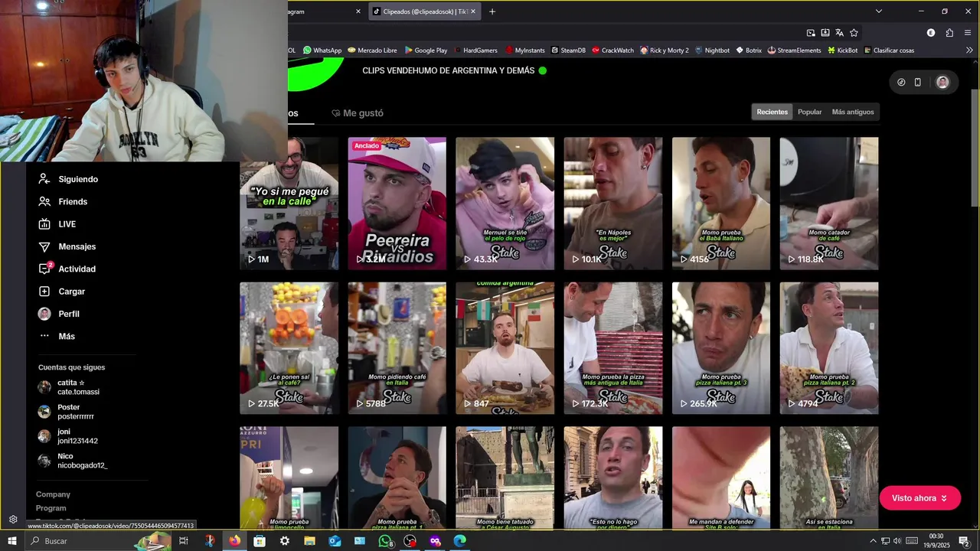Click the Visto ahora button
The image size is (980, 551).
point(920,498)
